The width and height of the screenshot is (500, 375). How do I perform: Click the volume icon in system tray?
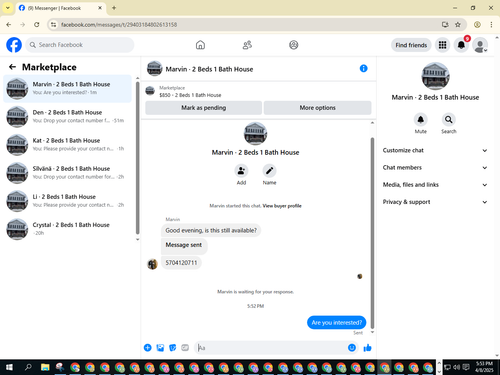click(x=456, y=367)
